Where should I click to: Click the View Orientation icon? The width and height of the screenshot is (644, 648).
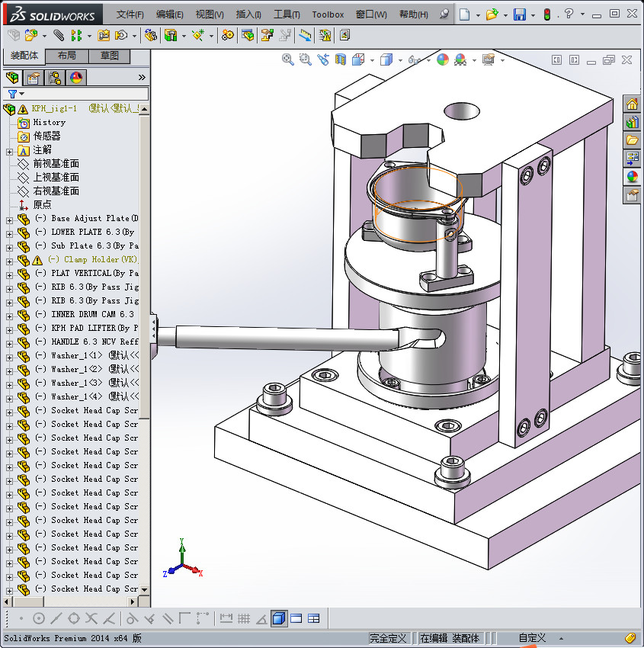[358, 60]
